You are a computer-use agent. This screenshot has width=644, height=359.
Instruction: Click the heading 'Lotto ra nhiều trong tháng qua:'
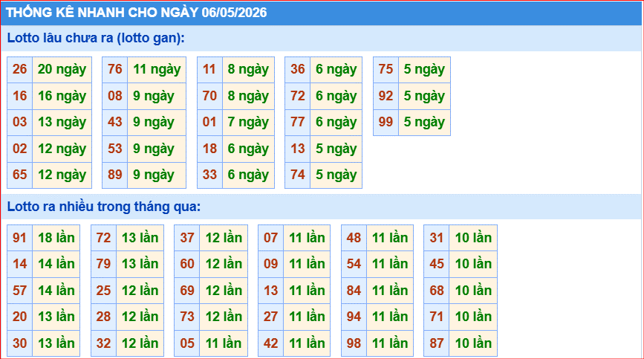104,206
